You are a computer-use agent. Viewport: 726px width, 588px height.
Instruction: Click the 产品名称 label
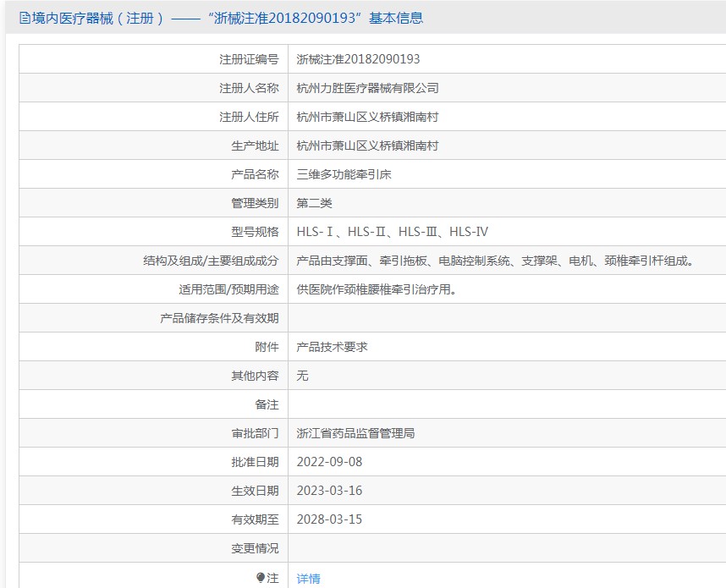256,174
